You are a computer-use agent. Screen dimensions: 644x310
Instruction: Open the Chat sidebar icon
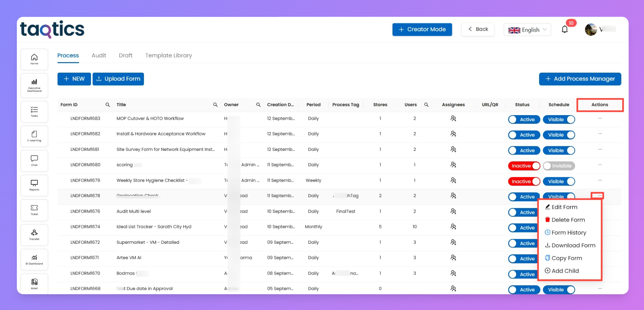[x=34, y=160]
